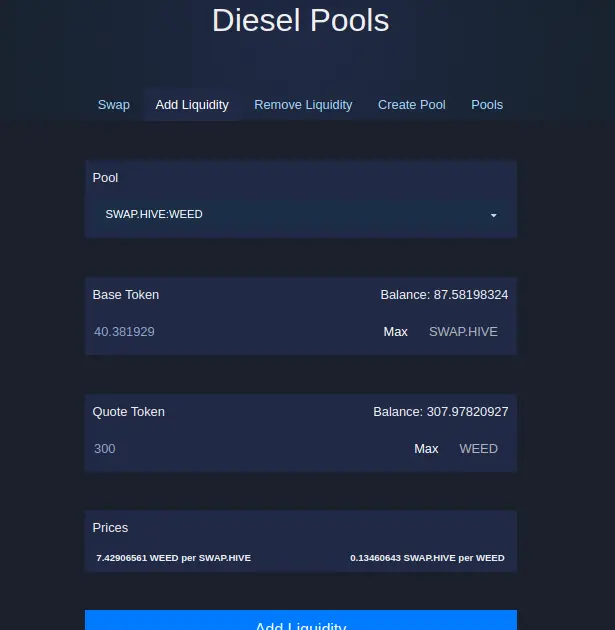615x630 pixels.
Task: Expand the SWAP.HIVE:WEED pool dropdown
Action: 301,215
